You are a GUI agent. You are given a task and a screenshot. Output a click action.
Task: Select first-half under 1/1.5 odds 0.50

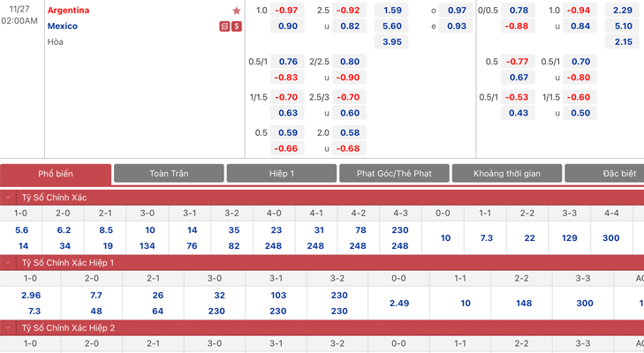click(580, 113)
